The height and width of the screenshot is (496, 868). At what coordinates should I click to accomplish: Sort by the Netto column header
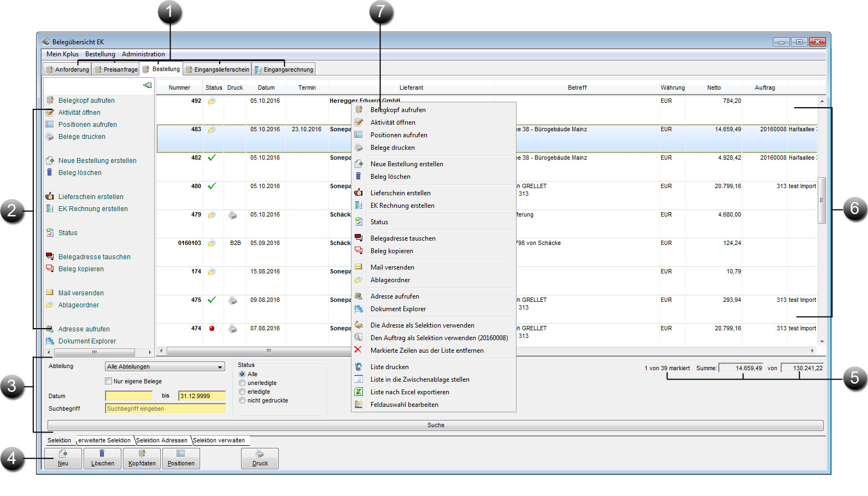tap(714, 87)
